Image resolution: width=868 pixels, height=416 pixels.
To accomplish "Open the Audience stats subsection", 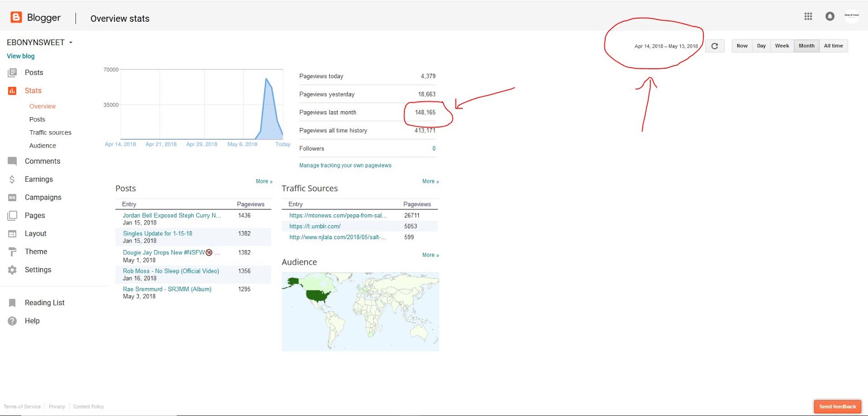I will point(42,145).
